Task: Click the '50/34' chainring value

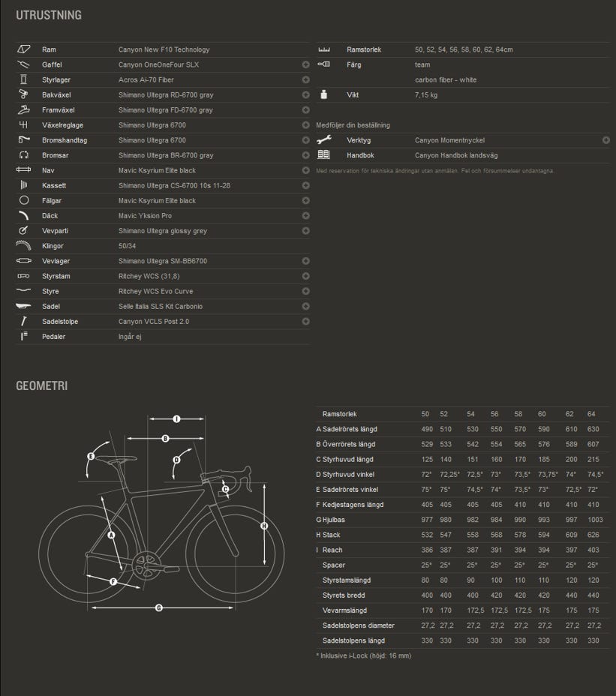Action: (127, 246)
